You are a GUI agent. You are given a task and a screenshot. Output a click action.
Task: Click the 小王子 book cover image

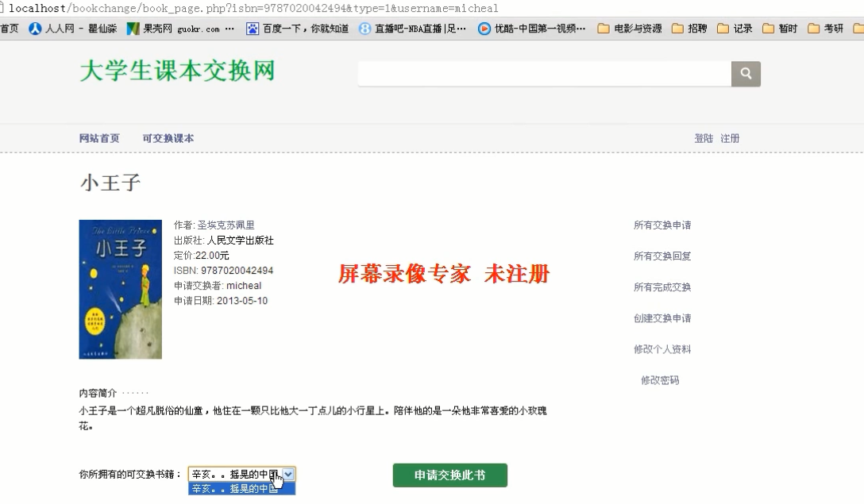(x=120, y=289)
